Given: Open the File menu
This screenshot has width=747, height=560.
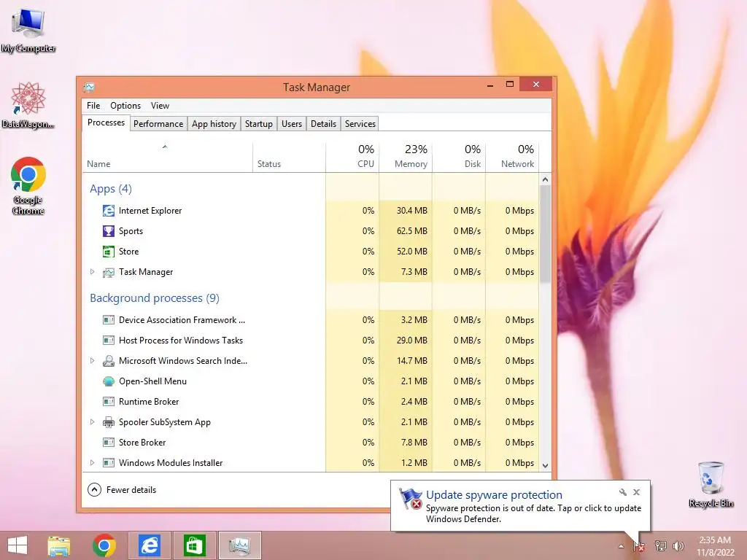Looking at the screenshot, I should click(x=93, y=106).
